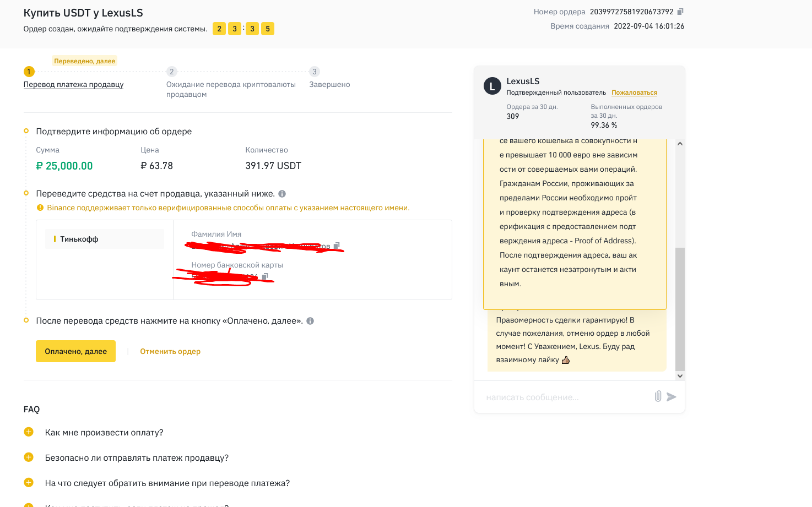
Task: Click the paperclip attach file icon
Action: (658, 396)
